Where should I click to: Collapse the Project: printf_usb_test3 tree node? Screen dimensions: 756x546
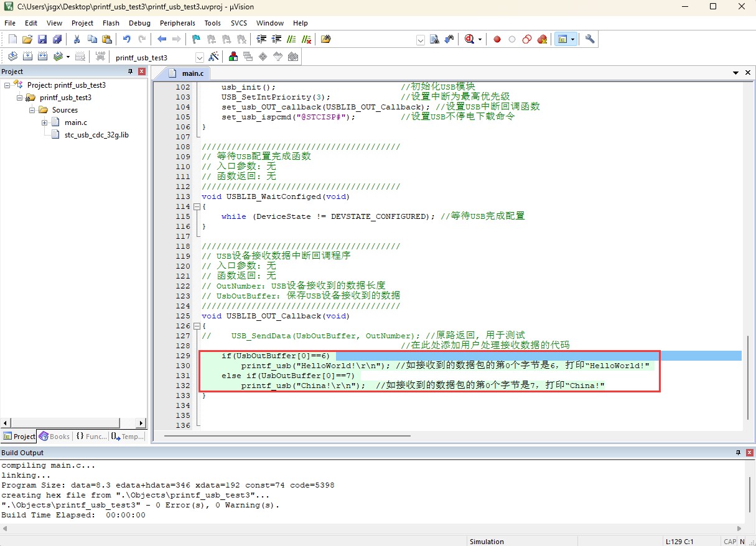tap(7, 85)
